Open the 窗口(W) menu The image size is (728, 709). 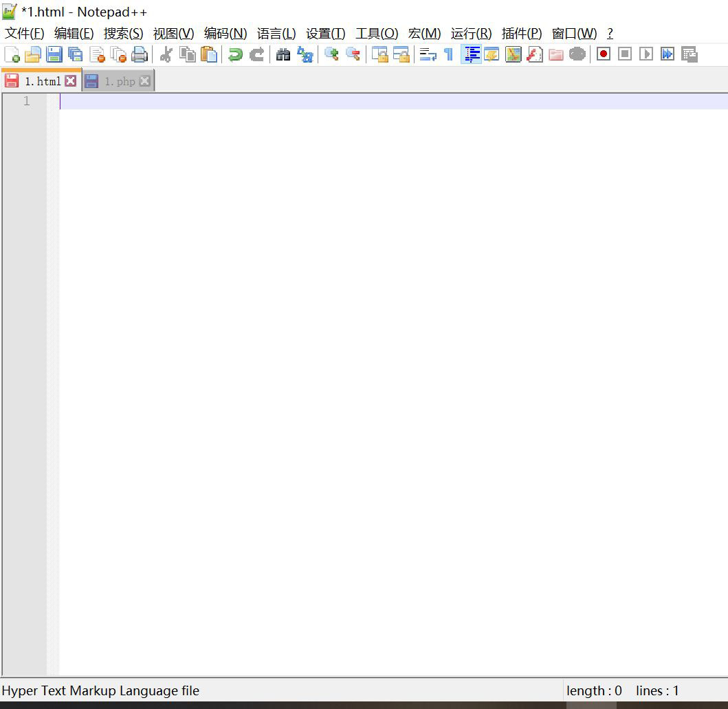pos(574,34)
